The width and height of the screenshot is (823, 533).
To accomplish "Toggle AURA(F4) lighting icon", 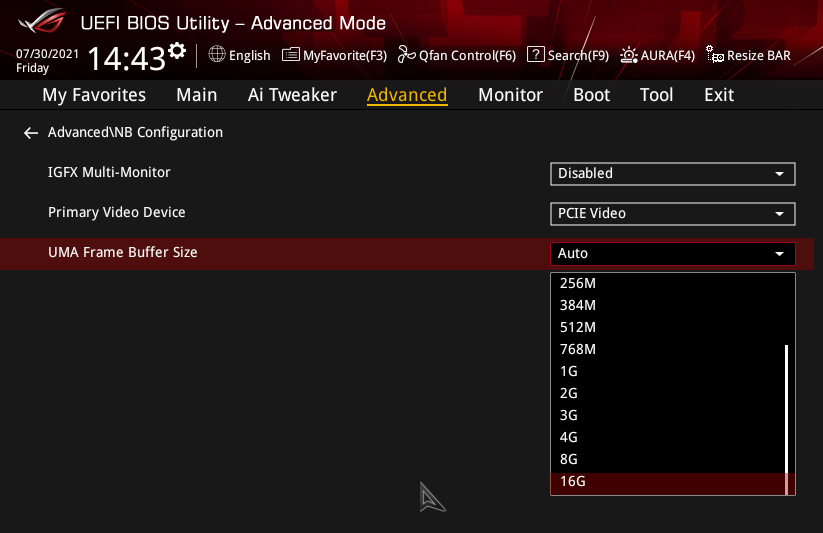I will 629,55.
